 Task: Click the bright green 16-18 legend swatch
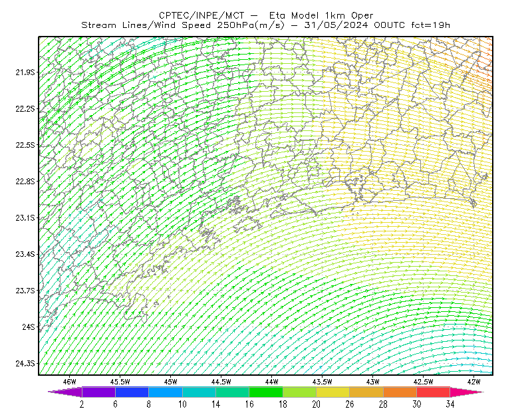[266, 392]
